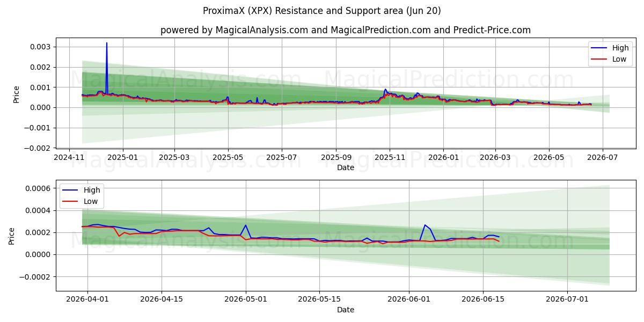Click the '2026-03' x-axis label
Screen dimensions: 644x322
[x=495, y=158]
